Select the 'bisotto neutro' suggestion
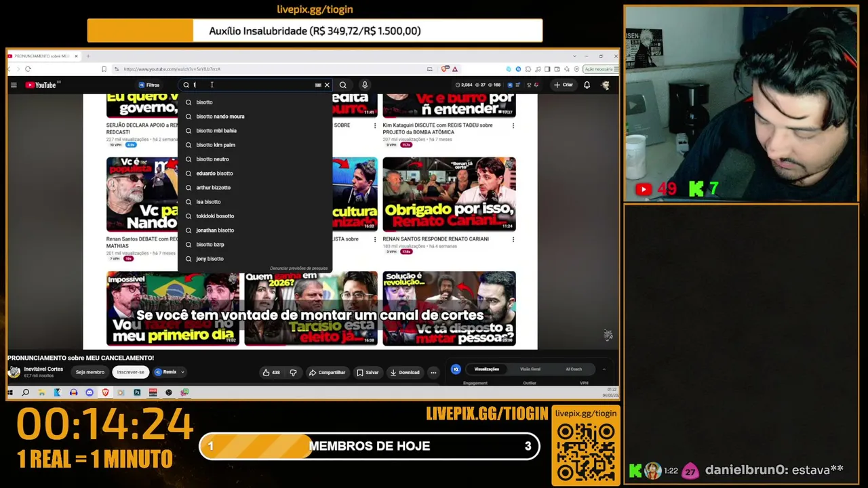The height and width of the screenshot is (488, 868). pos(254,159)
